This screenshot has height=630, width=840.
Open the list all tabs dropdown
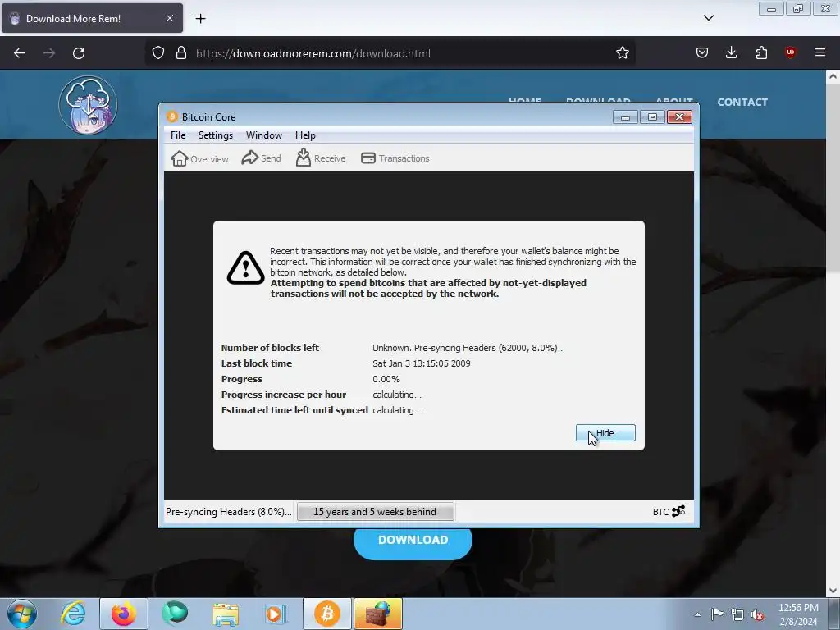[708, 18]
